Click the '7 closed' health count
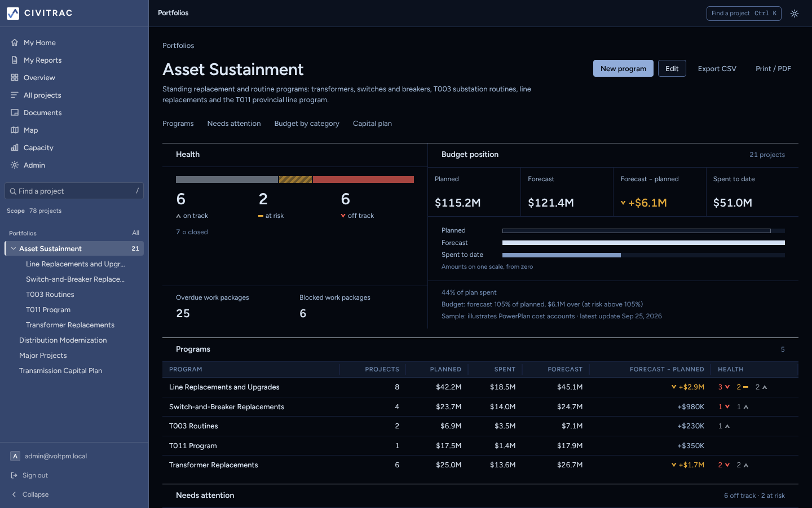Image resolution: width=812 pixels, height=508 pixels. pyautogui.click(x=192, y=232)
